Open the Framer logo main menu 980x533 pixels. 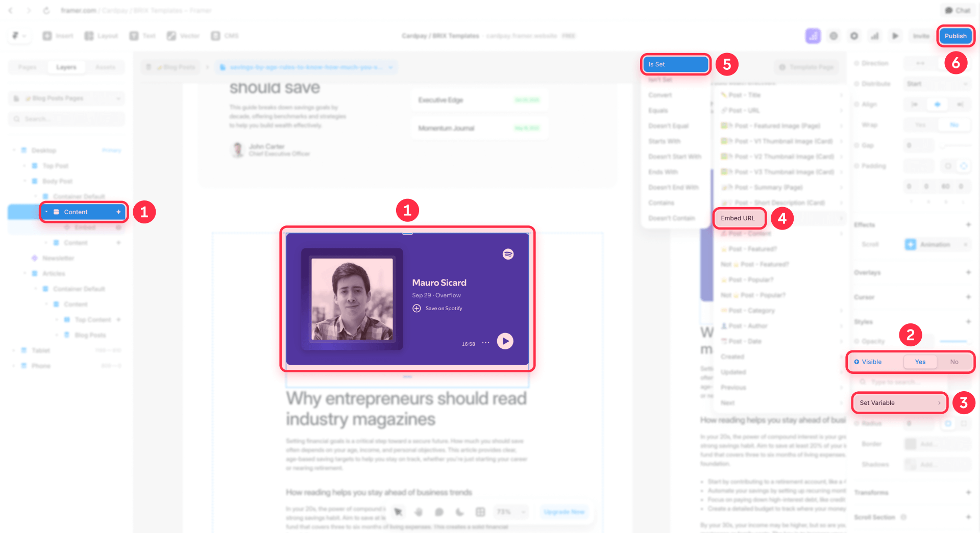tap(19, 36)
